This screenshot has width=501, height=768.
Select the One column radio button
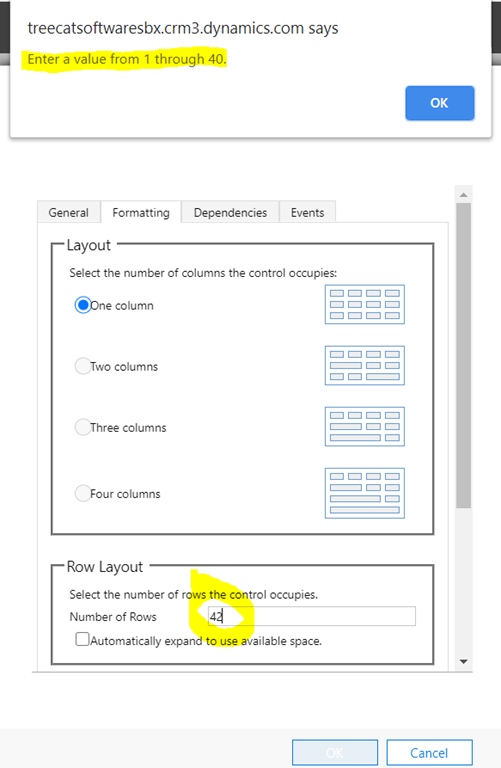[83, 305]
